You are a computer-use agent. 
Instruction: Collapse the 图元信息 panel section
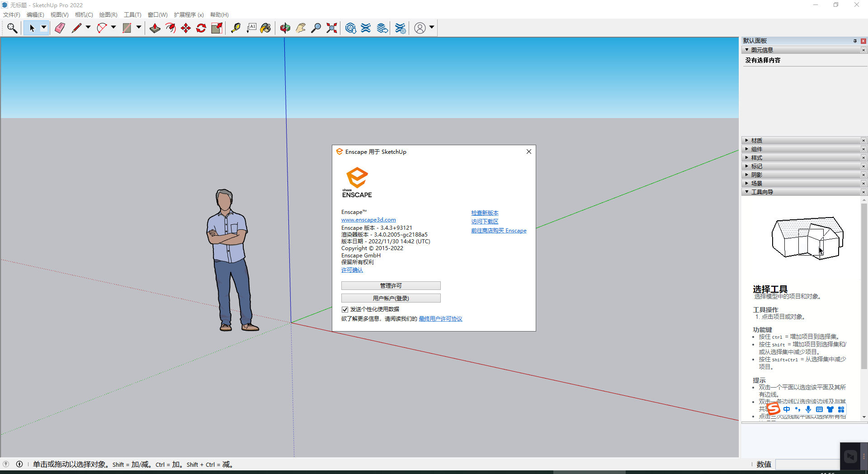coord(761,50)
